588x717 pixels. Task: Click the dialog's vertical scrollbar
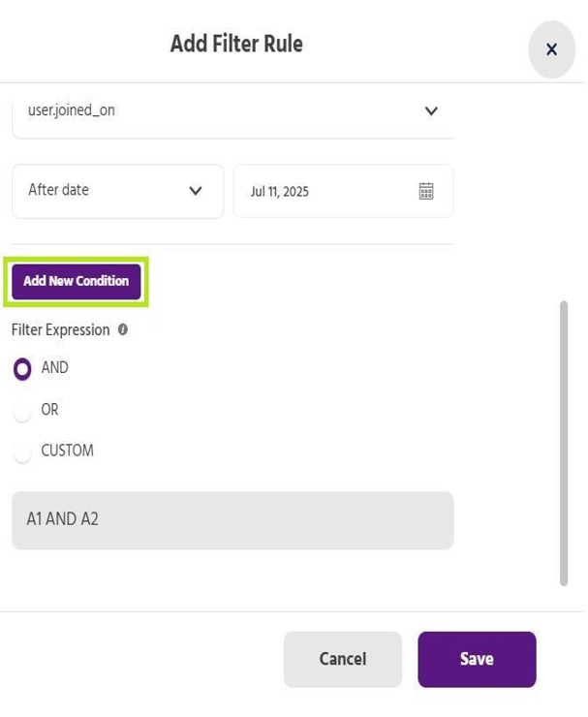[x=564, y=443]
